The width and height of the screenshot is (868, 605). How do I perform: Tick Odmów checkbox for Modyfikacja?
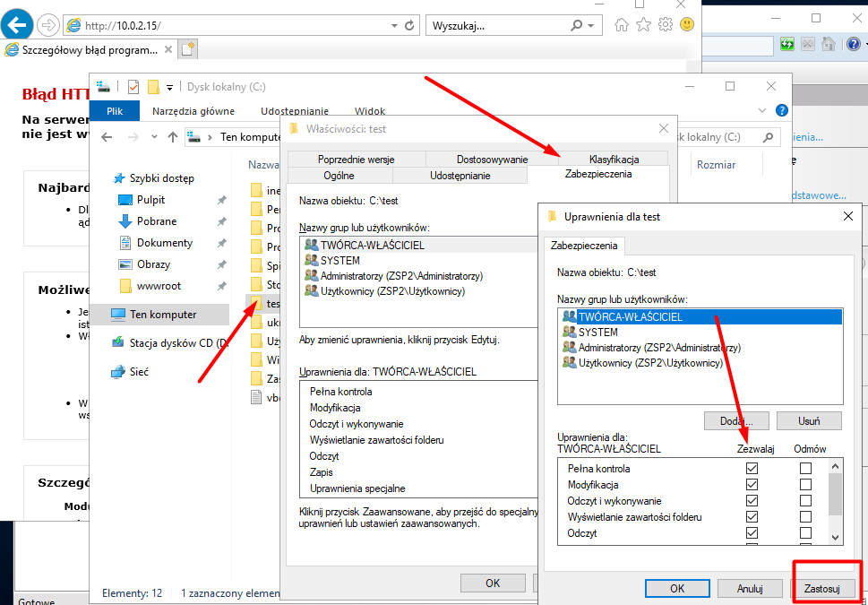[805, 485]
